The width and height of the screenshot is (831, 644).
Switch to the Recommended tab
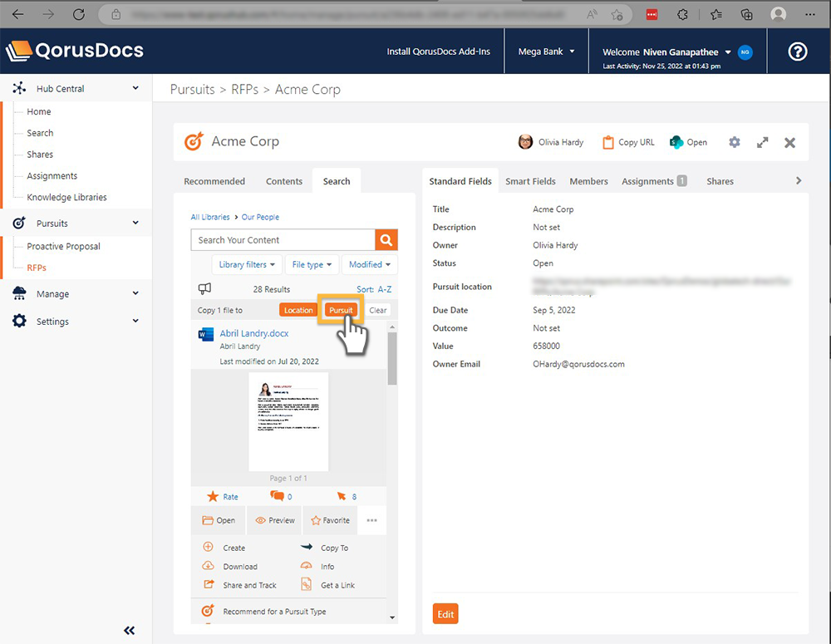214,181
